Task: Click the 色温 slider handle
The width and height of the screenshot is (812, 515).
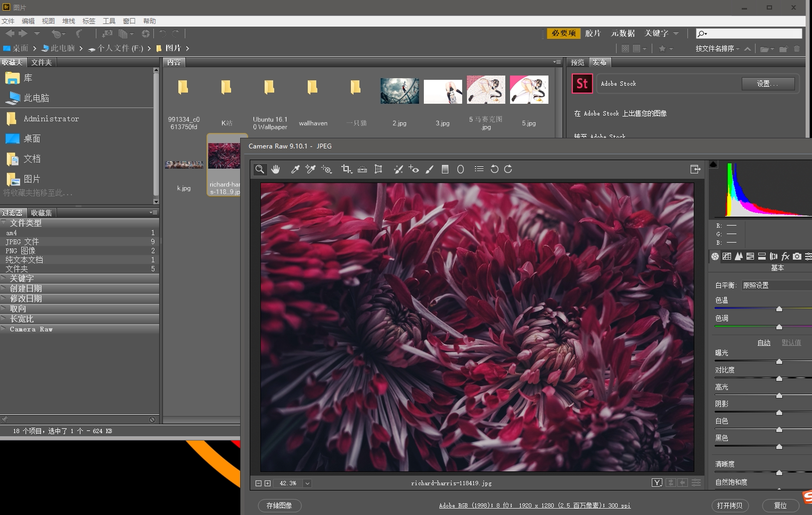Action: tap(779, 309)
